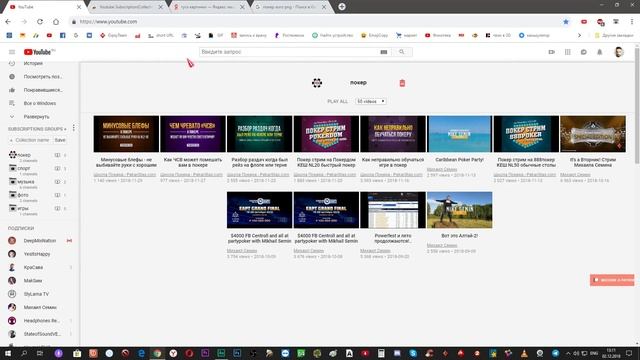Open the Chrome three-dot menu

click(632, 22)
